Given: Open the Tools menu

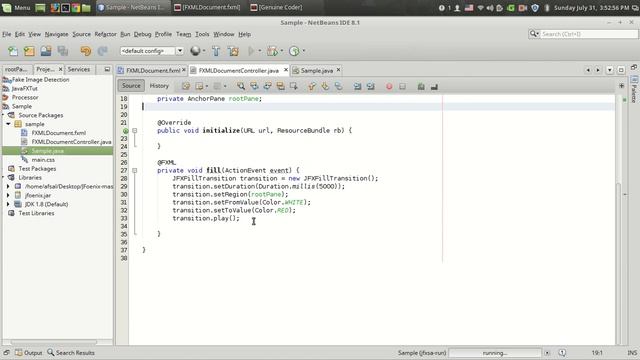Looking at the screenshot, I should click(x=202, y=34).
